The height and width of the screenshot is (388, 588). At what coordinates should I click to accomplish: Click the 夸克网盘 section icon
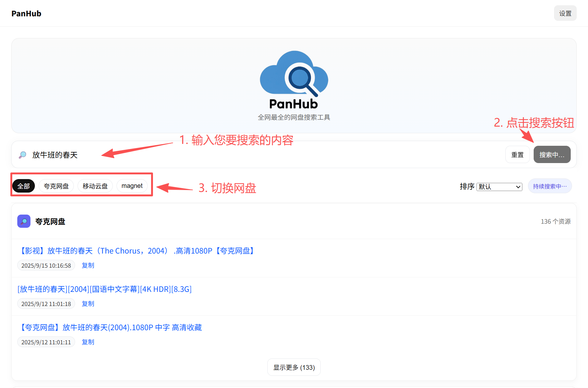click(24, 221)
